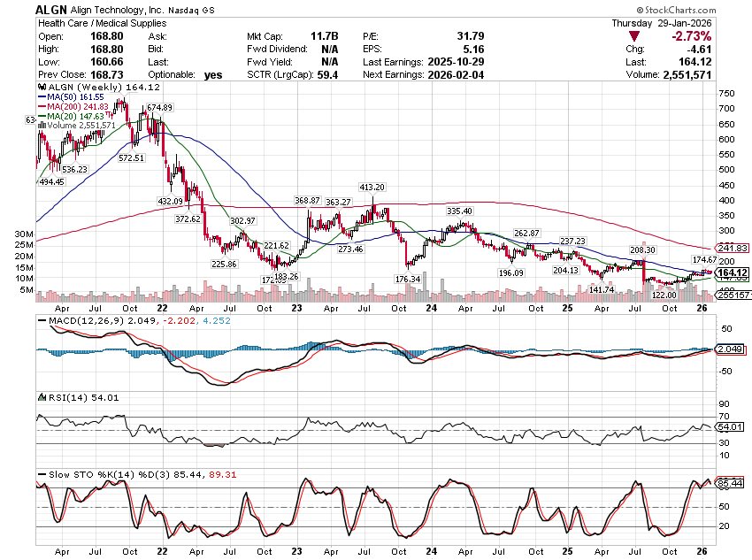
Task: Click the volume bars icon in legend
Action: point(40,126)
